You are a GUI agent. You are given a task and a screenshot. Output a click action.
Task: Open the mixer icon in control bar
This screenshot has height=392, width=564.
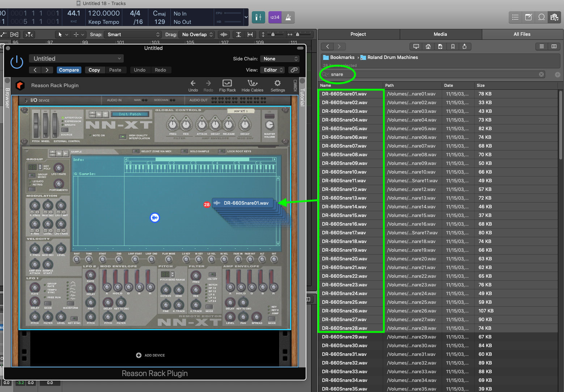tap(258, 17)
